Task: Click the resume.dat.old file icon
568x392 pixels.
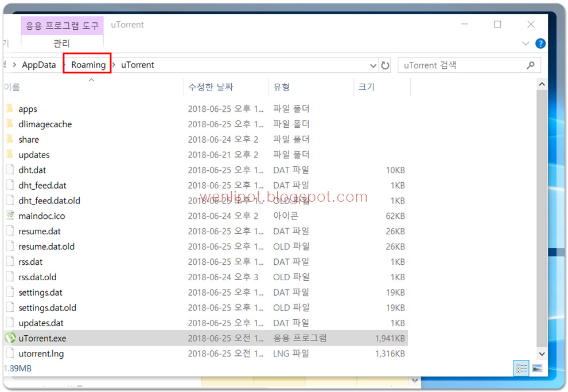Action: coord(10,246)
